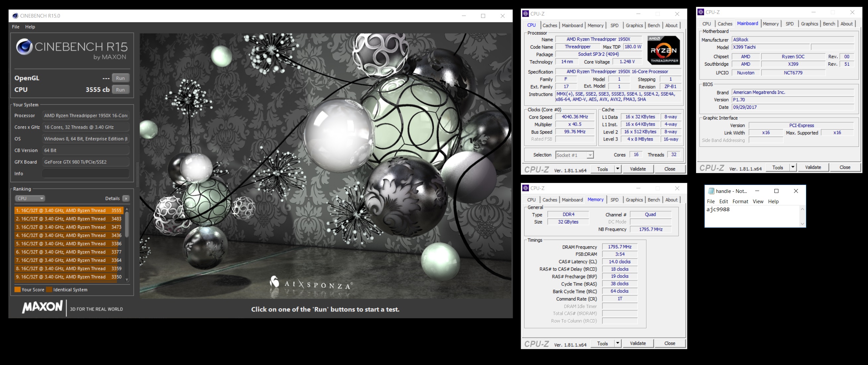Screen dimensions: 868x365
Task: Open Socket #1 selection dropdown in CPU-Z
Action: [x=574, y=155]
